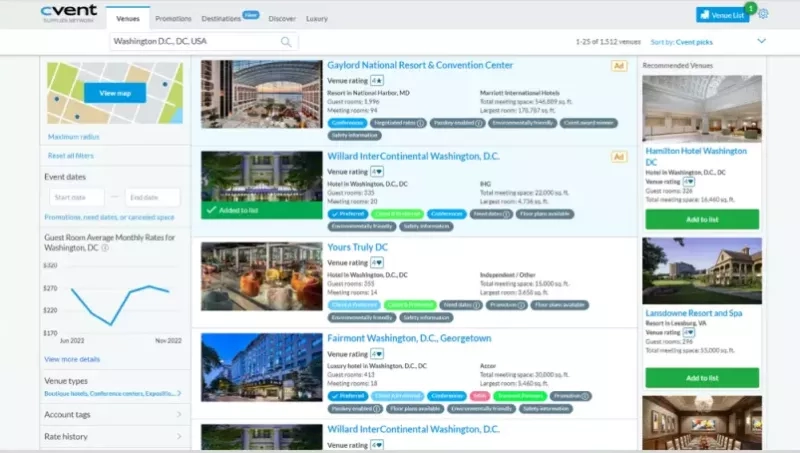Open the Luxury tab

click(x=317, y=18)
